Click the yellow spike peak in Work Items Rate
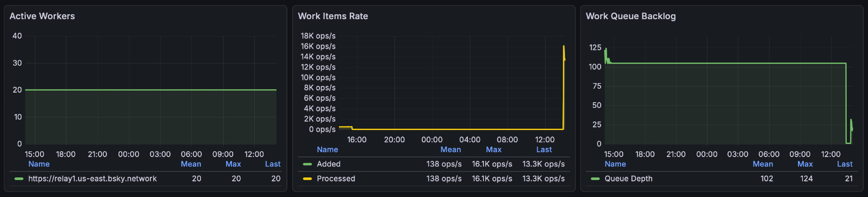868x197 pixels. tap(564, 46)
